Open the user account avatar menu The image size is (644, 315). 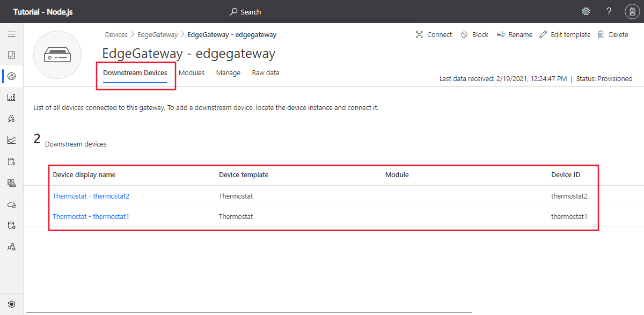tap(632, 11)
